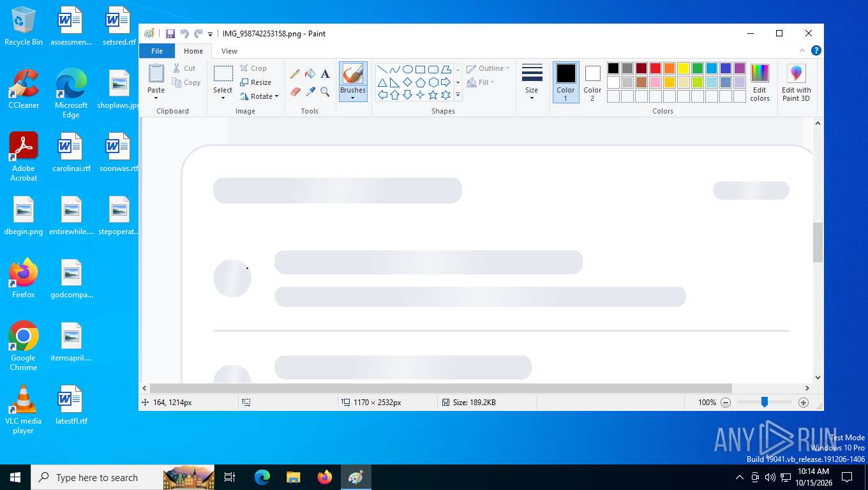Click the horizontal scrollbar thumb in Paint
The image size is (868, 490).
coord(440,388)
